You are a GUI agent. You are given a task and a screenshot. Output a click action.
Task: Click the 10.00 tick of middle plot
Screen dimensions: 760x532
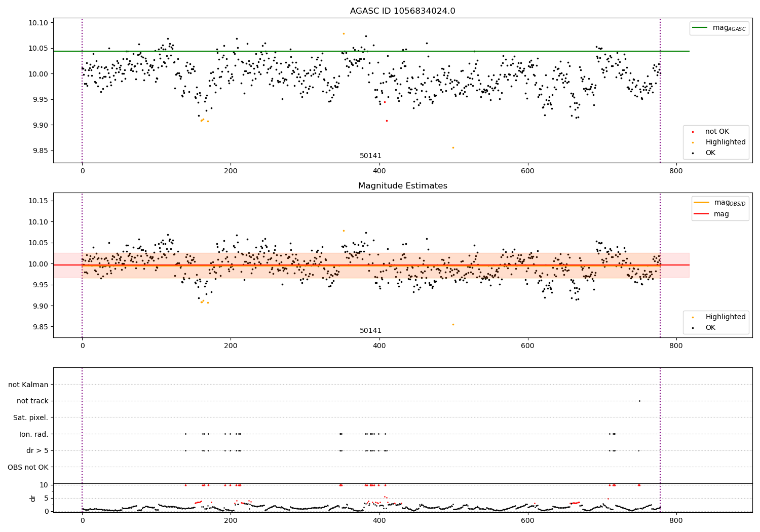(37, 264)
